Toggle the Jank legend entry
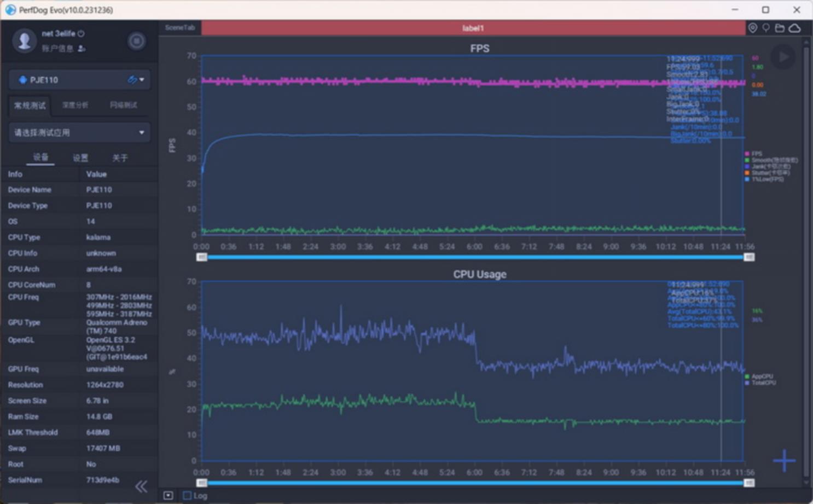The image size is (813, 504). tap(768, 166)
